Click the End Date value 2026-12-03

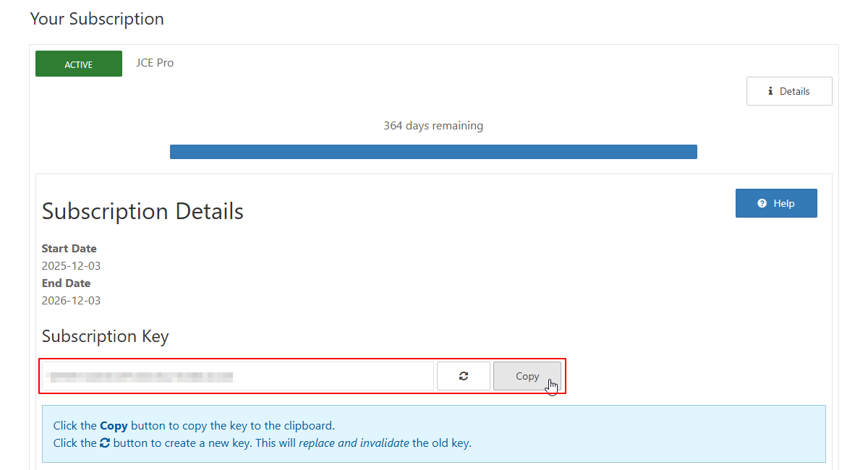[x=71, y=300]
